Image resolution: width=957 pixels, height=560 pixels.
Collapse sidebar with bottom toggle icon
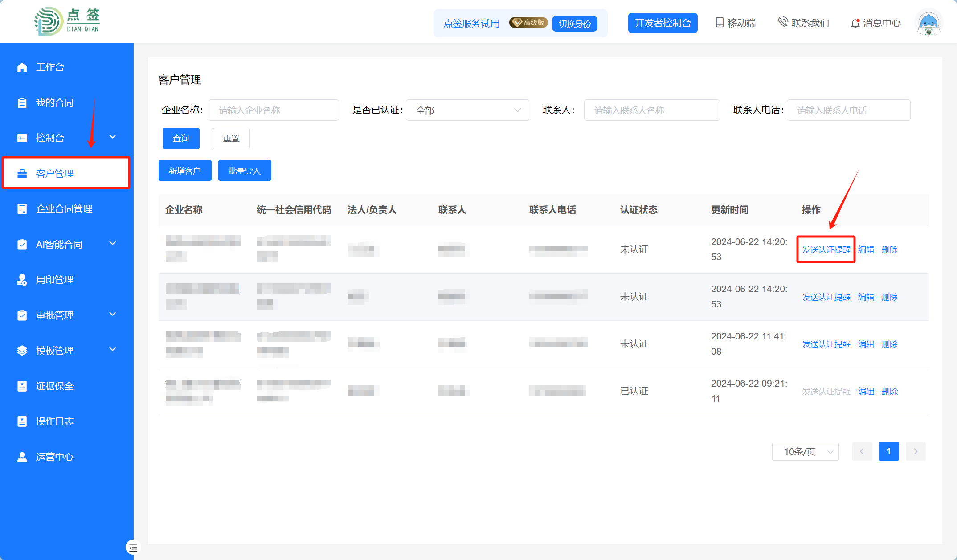pyautogui.click(x=133, y=548)
